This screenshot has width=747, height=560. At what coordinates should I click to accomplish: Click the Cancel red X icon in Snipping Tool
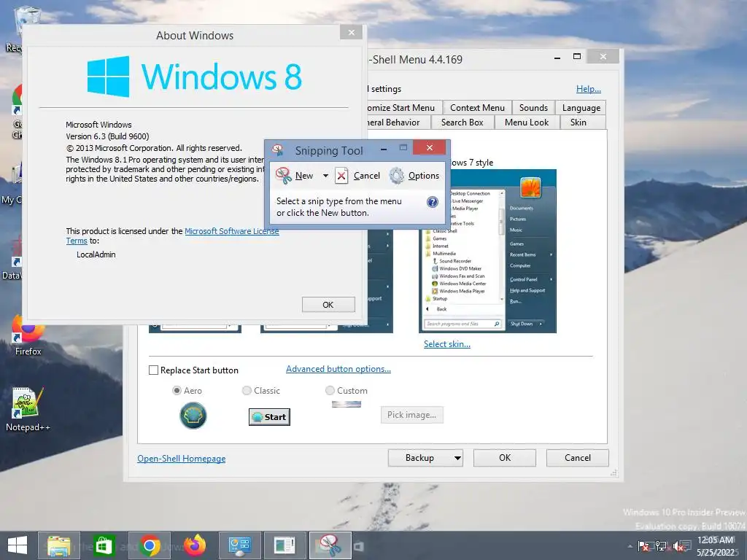341,176
